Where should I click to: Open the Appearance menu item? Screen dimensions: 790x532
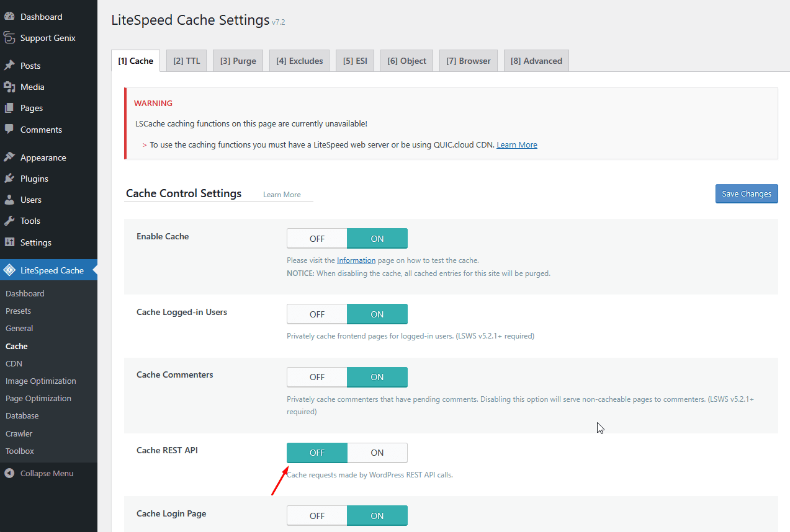(x=48, y=157)
